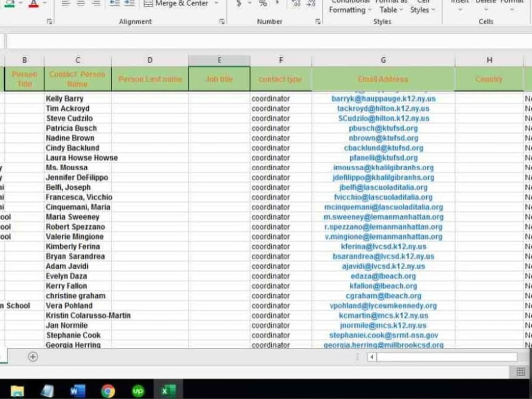Click the font color A icon
The height and width of the screenshot is (399, 532).
point(34,4)
